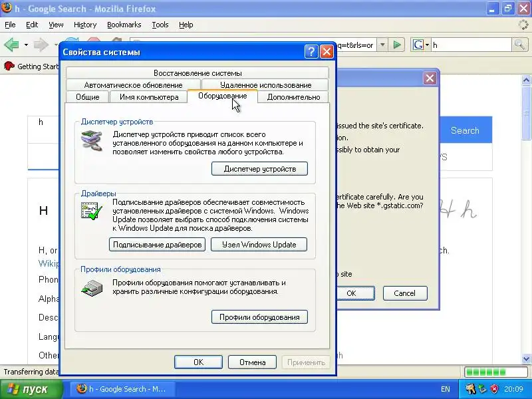Click the Профили оборудования button

click(x=259, y=317)
